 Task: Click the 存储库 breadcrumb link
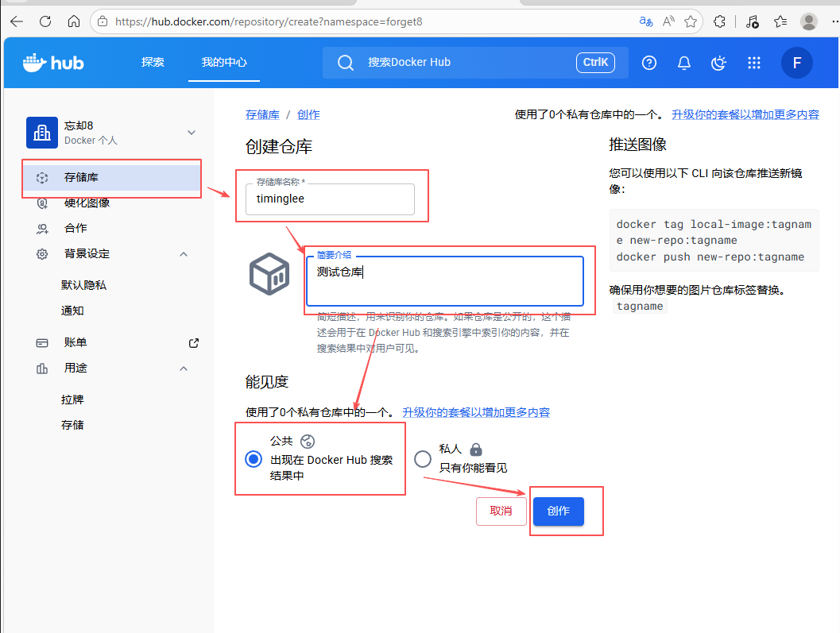coord(262,114)
